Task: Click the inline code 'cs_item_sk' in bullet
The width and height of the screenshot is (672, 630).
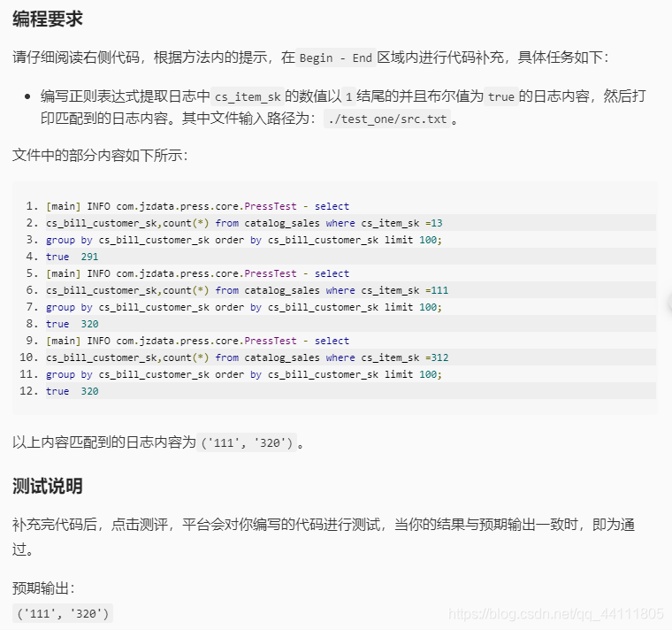Action: [248, 96]
